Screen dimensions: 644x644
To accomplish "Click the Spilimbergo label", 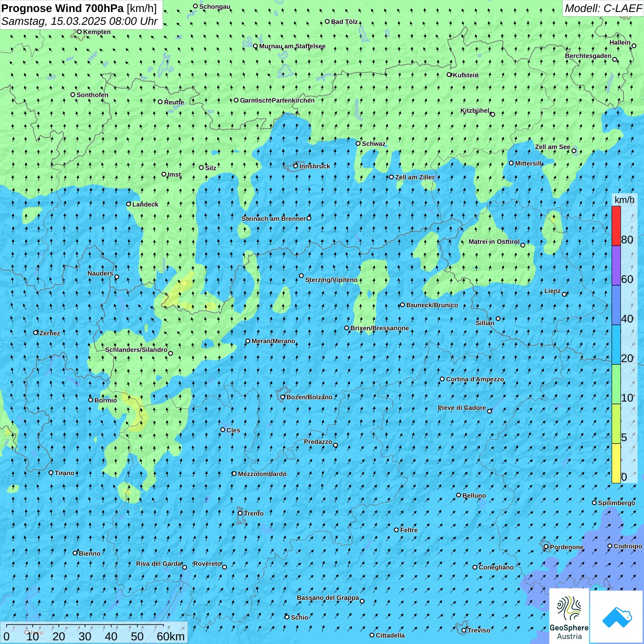I will 616,503.
